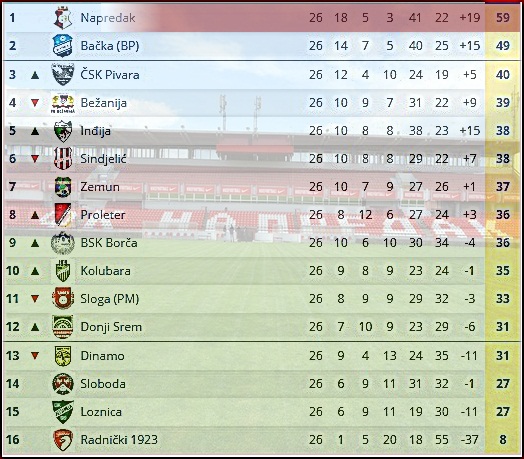Click green up arrow beside ČSK Pivara
The width and height of the screenshot is (524, 459).
pyautogui.click(x=35, y=75)
